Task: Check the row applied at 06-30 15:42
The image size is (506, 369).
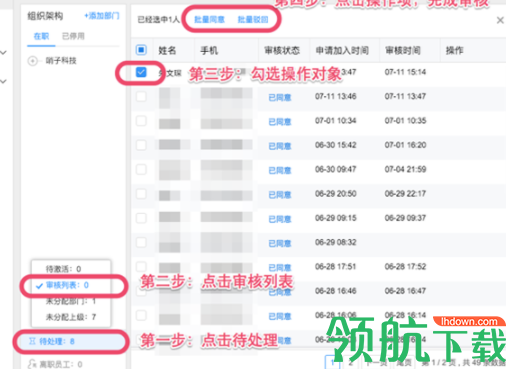Action: click(141, 145)
